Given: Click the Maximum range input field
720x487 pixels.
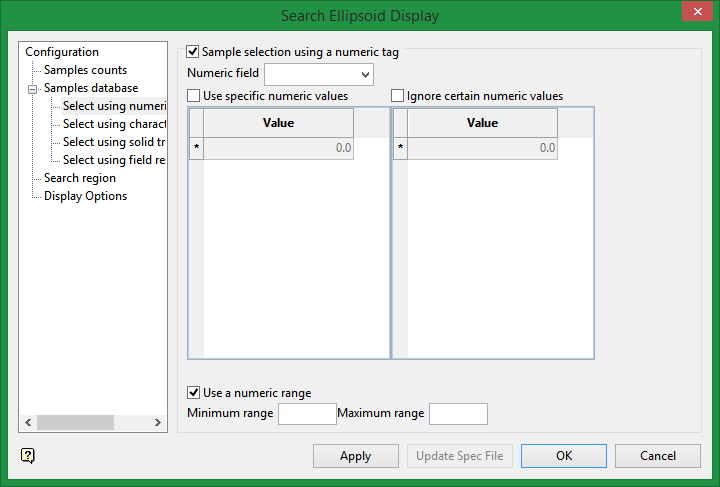Looking at the screenshot, I should [x=458, y=413].
